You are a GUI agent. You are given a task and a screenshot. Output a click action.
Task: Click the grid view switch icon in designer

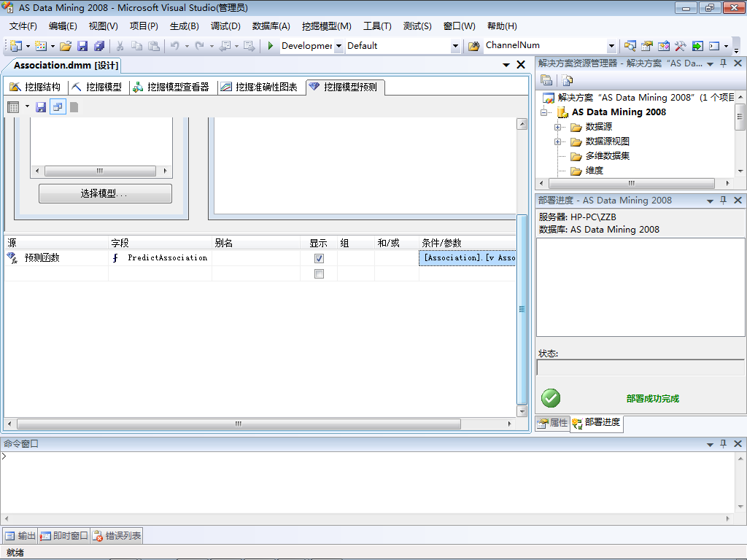point(13,107)
